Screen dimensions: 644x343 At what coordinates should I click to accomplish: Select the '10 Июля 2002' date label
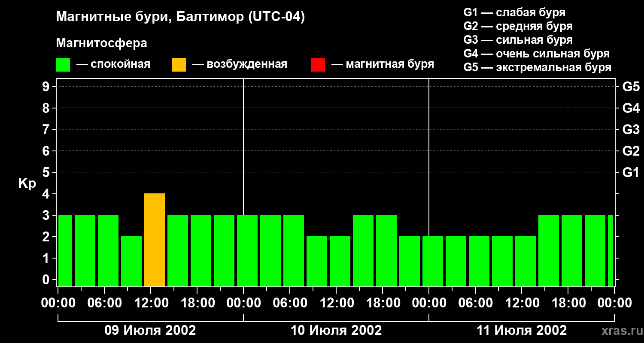336,331
